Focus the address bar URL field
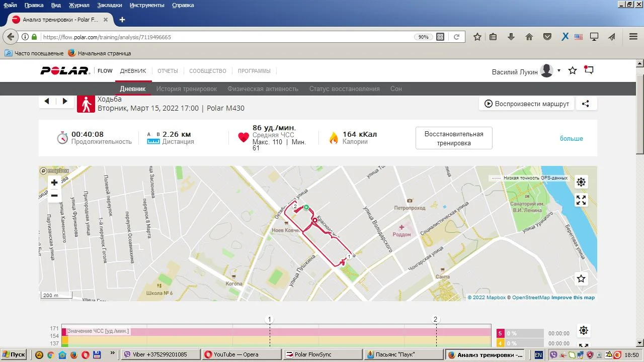644x362 pixels. coord(226,37)
